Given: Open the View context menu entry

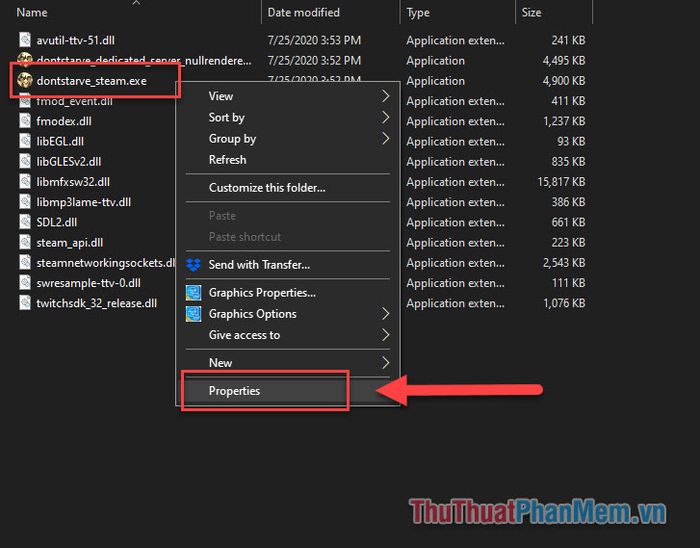Looking at the screenshot, I should tap(288, 96).
